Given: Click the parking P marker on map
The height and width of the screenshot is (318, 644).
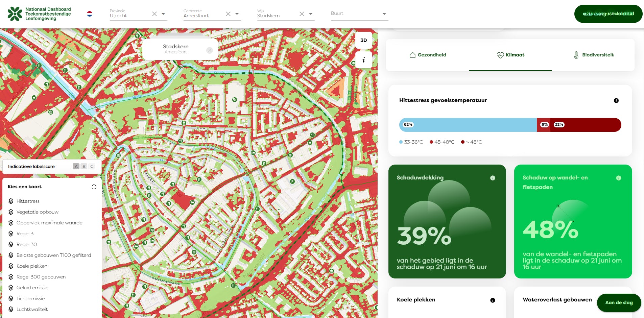Looking at the screenshot, I should click(x=292, y=181).
